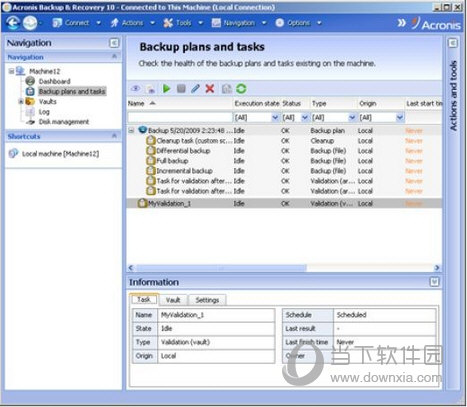Image resolution: width=467 pixels, height=407 pixels.
Task: Click the View log toolbar icon
Action: click(x=151, y=89)
